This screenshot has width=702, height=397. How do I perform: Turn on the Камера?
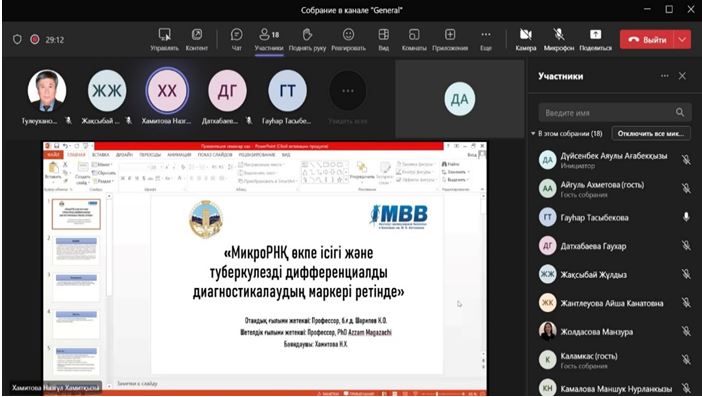(x=526, y=40)
